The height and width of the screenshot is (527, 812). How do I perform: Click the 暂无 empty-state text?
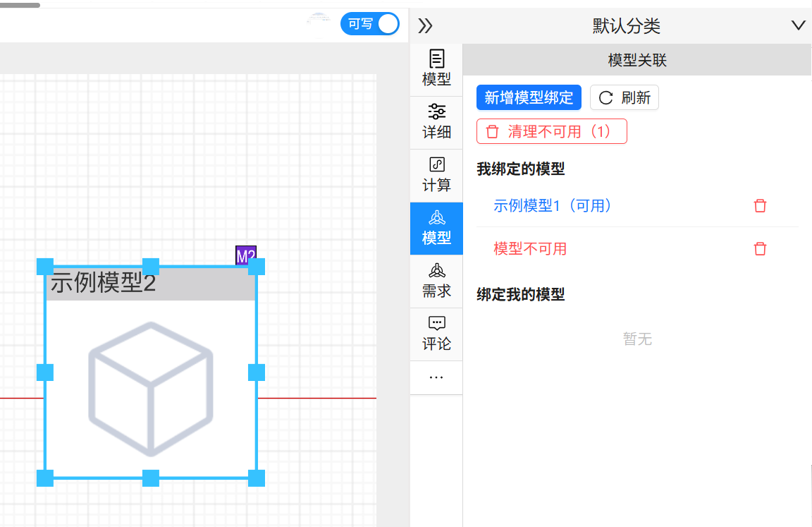coord(637,339)
